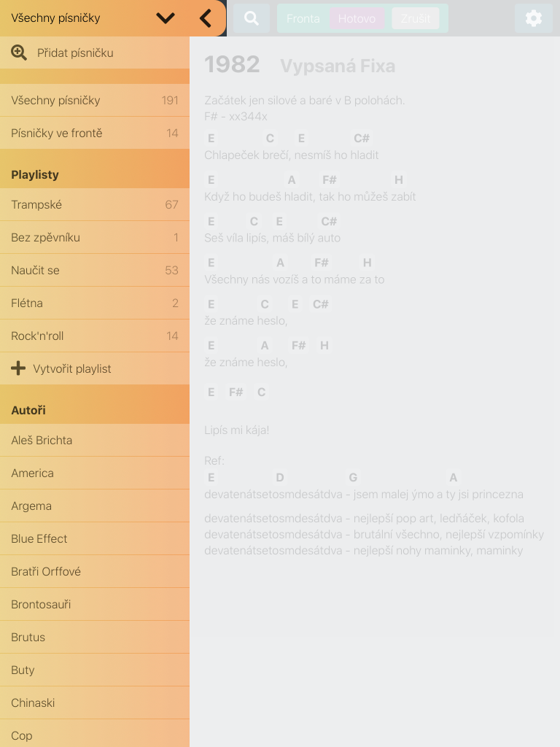Click the magnifier-plus icon beside Přidat písničku
The image size is (560, 747).
pos(19,53)
